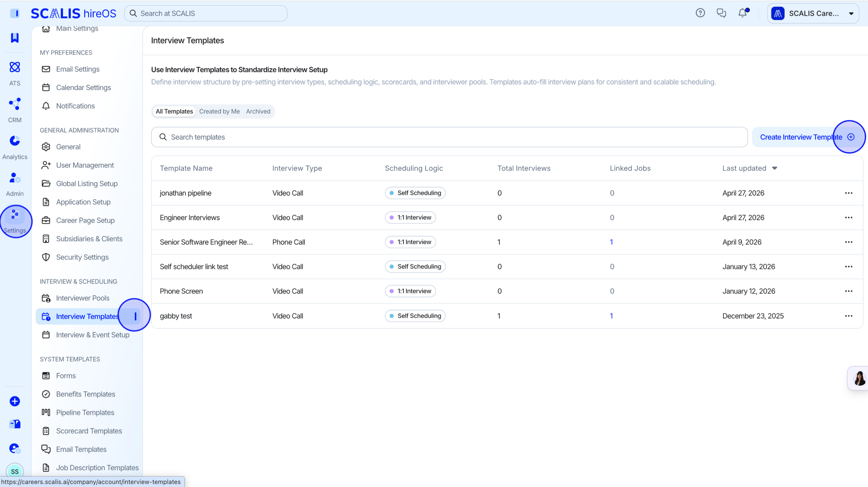This screenshot has width=868, height=487.
Task: Open more options for jonathan pipeline
Action: click(849, 193)
